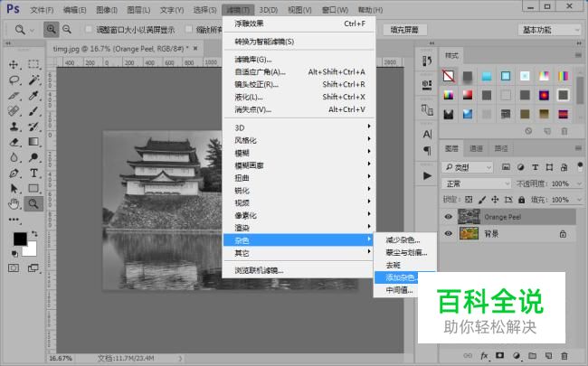Select the Lasso tool
This screenshot has height=366, width=588.
[x=14, y=80]
